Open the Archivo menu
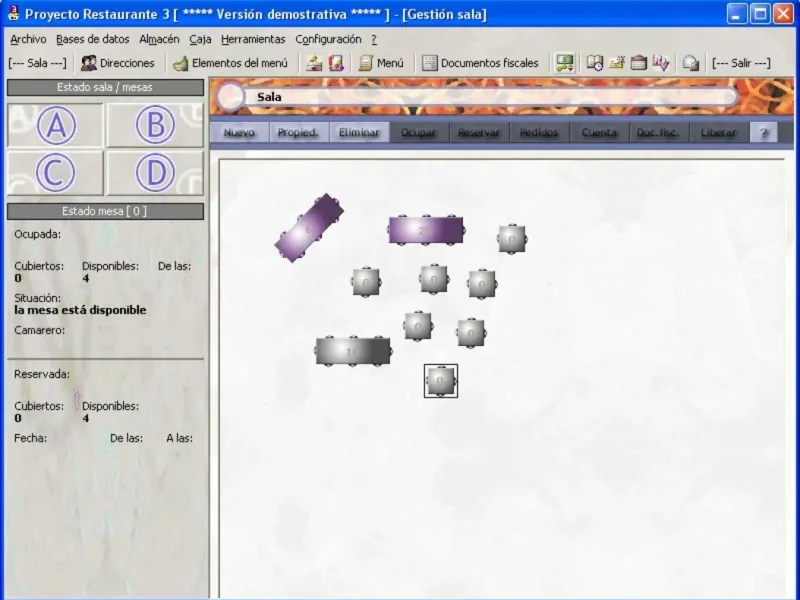Image resolution: width=800 pixels, height=600 pixels. (x=28, y=39)
